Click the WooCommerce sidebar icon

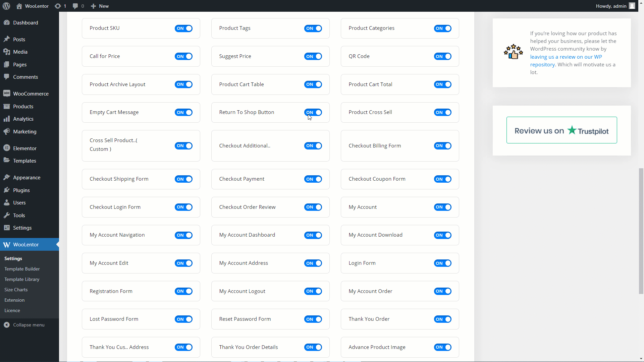point(7,94)
